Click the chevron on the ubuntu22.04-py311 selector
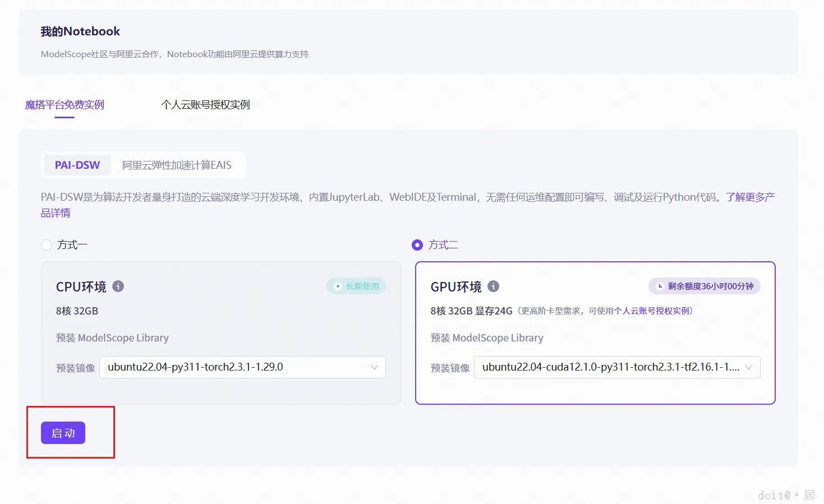The image size is (824, 504). 374,367
